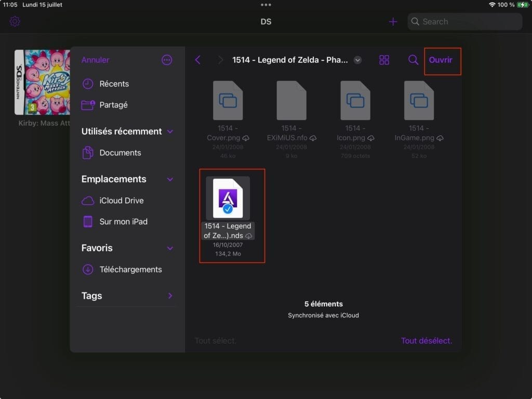Click Tout désélect. to clear selection
This screenshot has width=532, height=399.
(x=427, y=340)
